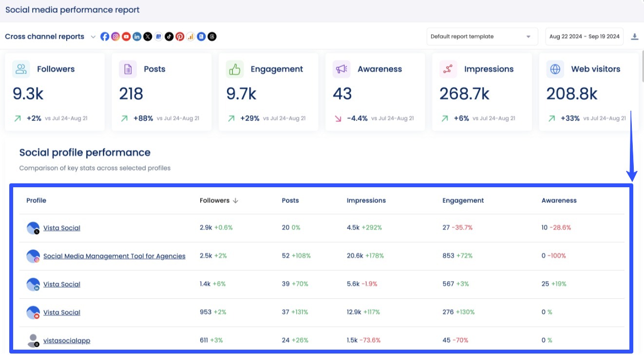Image resolution: width=644 pixels, height=355 pixels.
Task: Select the Threads channel filter icon
Action: (x=212, y=36)
